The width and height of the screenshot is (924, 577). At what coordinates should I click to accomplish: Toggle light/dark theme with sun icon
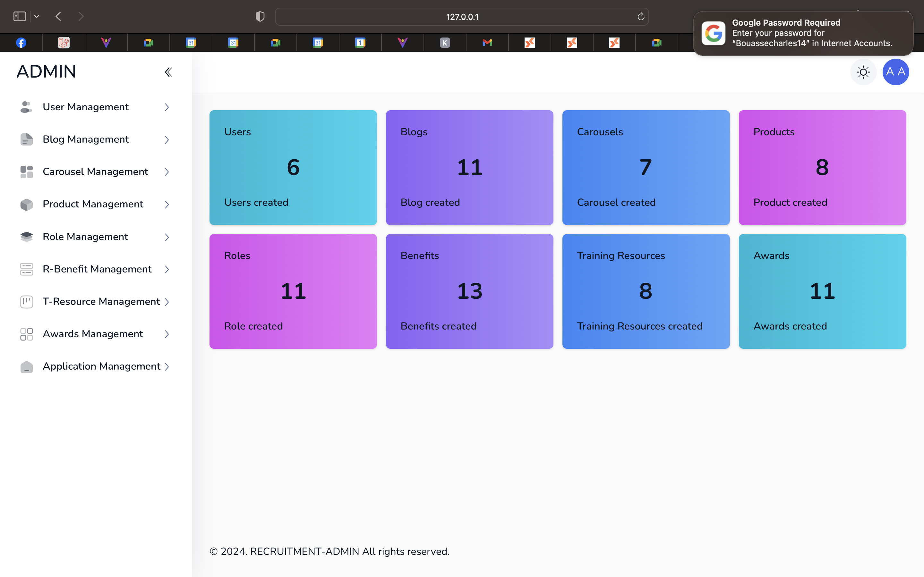click(863, 72)
